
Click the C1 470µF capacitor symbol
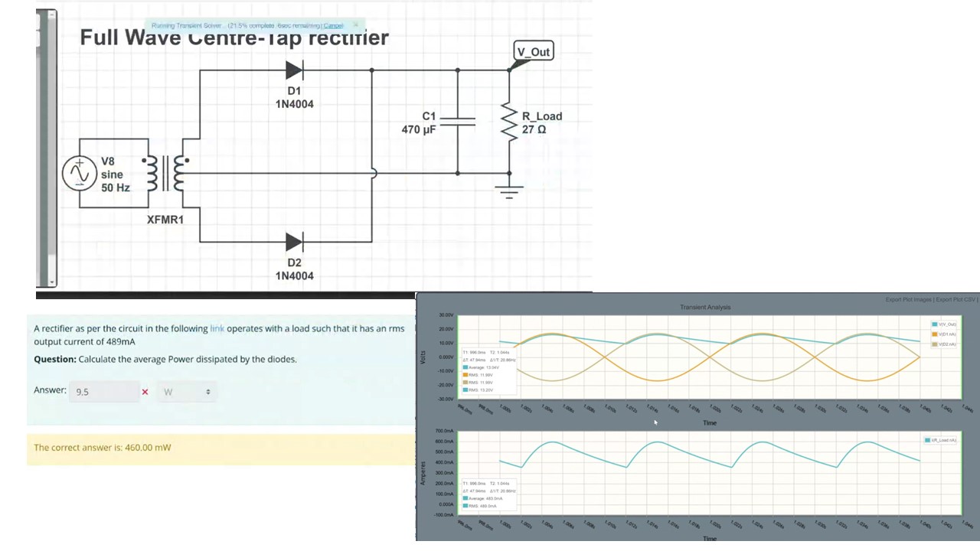coord(459,121)
